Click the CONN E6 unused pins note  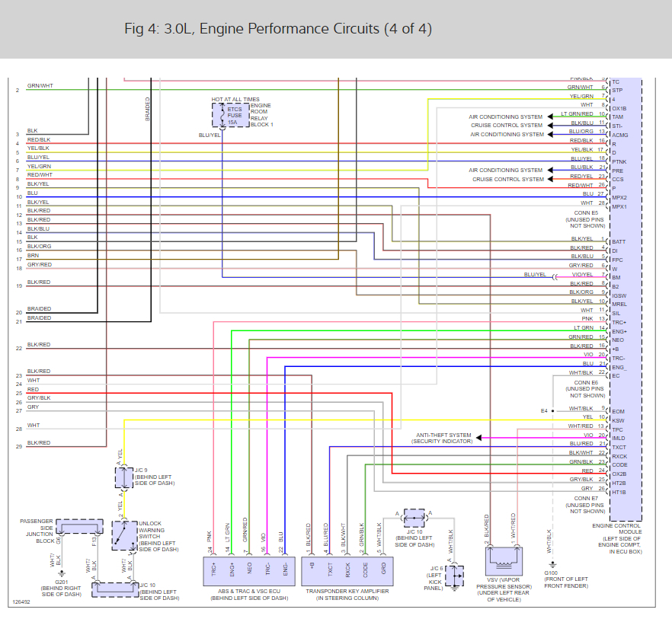(x=585, y=389)
